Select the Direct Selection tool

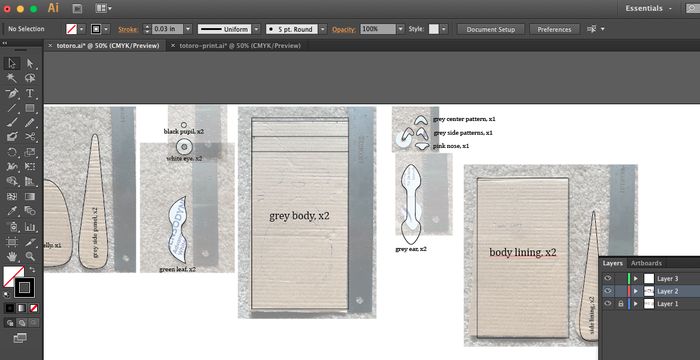point(30,63)
